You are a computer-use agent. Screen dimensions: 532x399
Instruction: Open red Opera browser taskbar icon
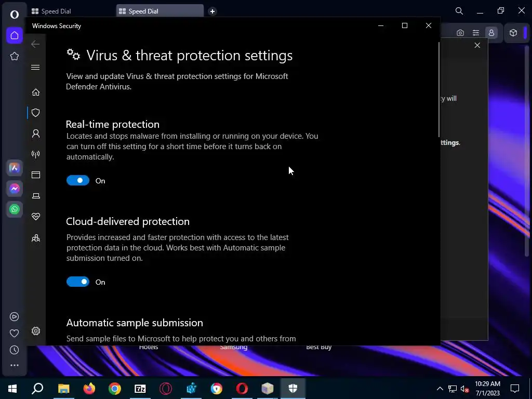click(242, 389)
